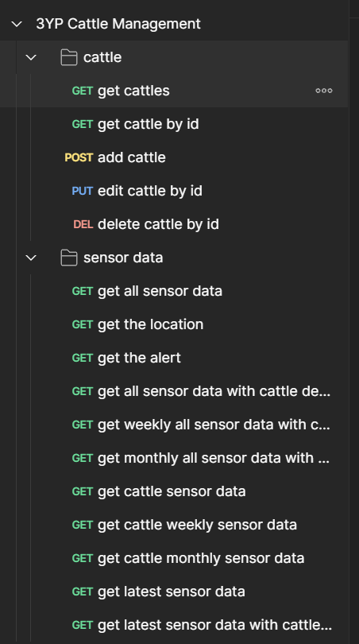Open the get cattle by id request

click(x=174, y=124)
